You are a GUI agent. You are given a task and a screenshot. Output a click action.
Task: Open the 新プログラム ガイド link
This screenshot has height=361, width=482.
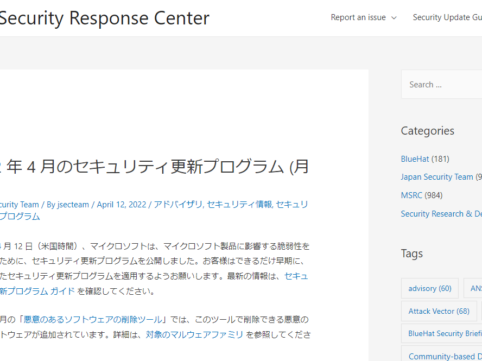tap(37, 291)
